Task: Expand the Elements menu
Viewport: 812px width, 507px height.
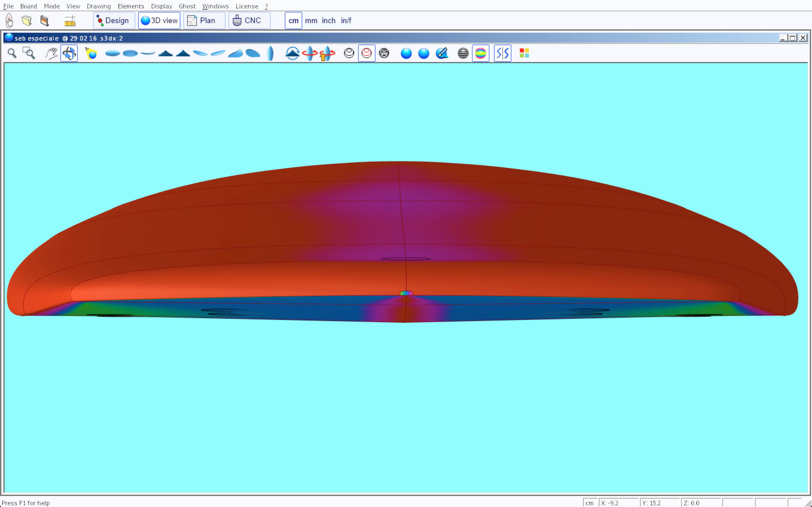Action: (x=131, y=6)
